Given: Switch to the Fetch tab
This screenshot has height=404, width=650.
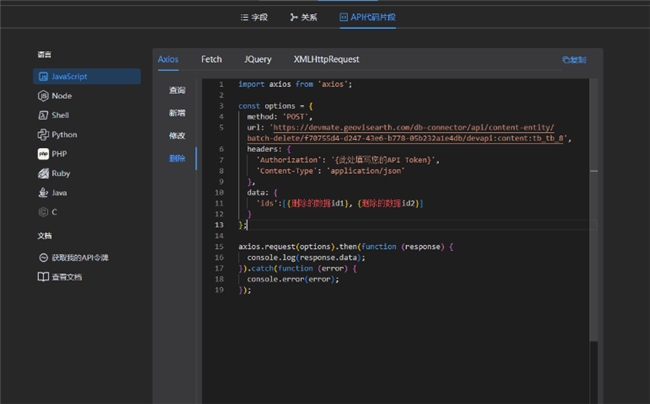Looking at the screenshot, I should click(x=211, y=60).
